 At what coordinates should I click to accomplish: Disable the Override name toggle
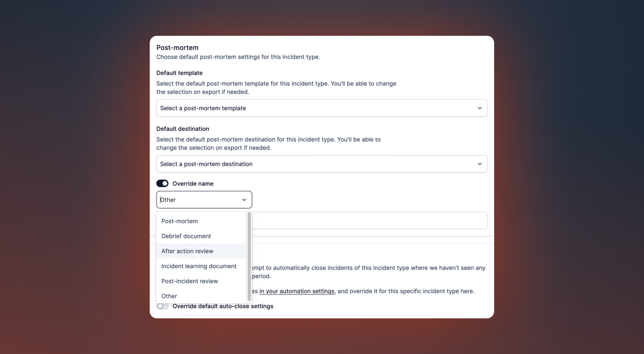162,183
